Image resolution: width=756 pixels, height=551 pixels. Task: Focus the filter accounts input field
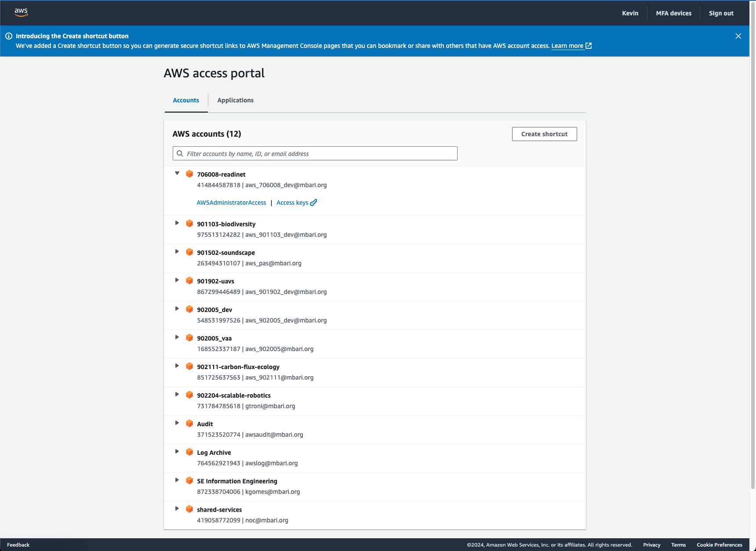(x=315, y=153)
